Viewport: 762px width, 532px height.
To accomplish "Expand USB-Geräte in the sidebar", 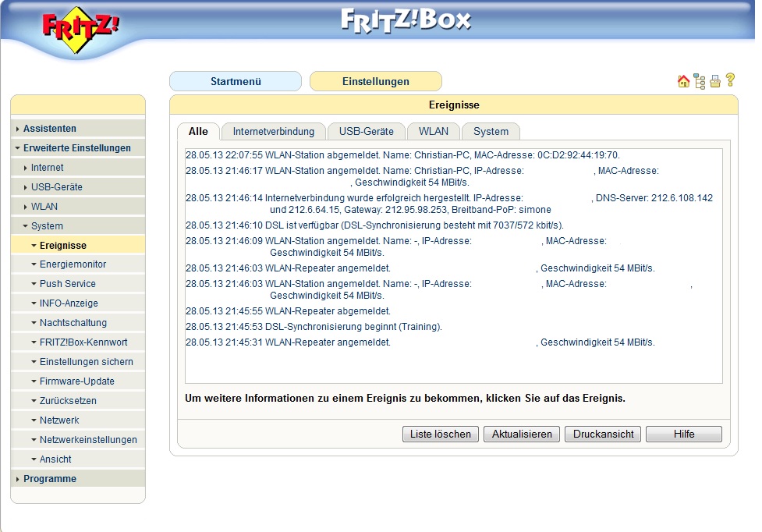I will pyautogui.click(x=78, y=186).
